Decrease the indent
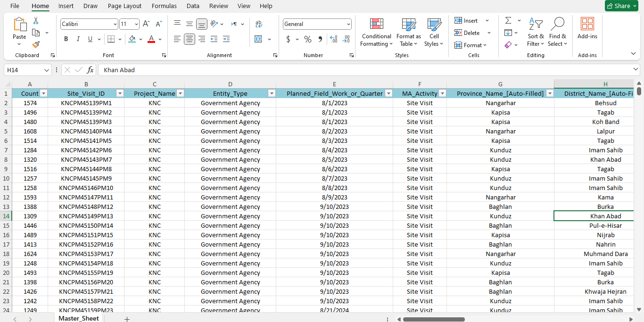Image resolution: width=644 pixels, height=322 pixels. [x=214, y=39]
